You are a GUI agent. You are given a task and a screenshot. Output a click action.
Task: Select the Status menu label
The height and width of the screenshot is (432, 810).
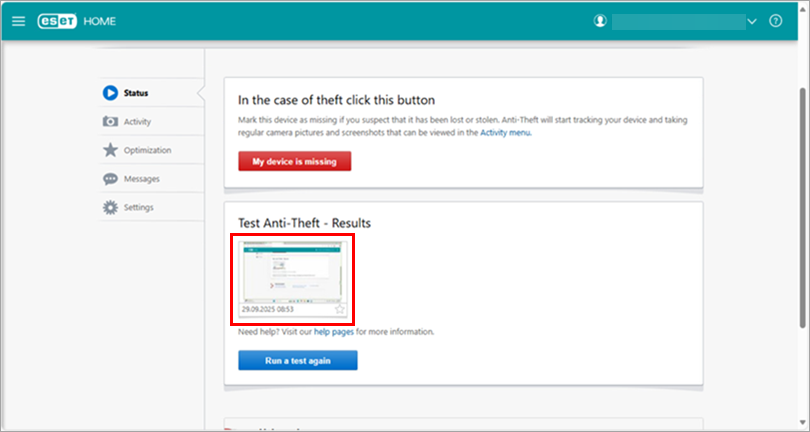click(x=136, y=93)
